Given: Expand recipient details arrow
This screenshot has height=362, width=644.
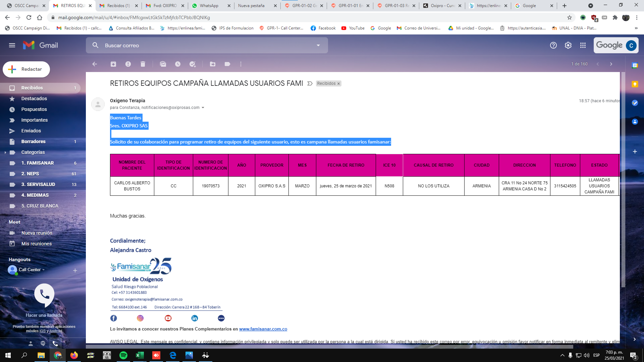Looking at the screenshot, I should tap(203, 108).
